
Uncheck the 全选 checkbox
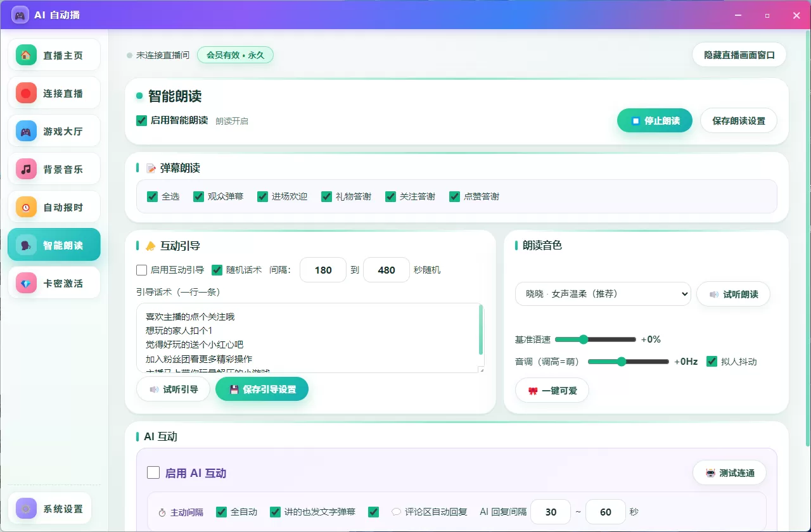coord(152,196)
